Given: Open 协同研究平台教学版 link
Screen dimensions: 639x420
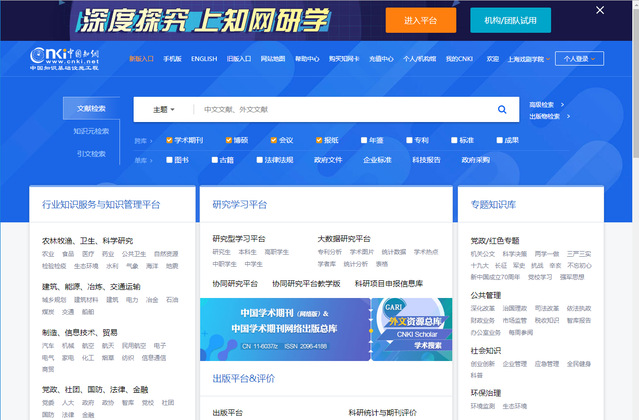Looking at the screenshot, I should (x=306, y=284).
